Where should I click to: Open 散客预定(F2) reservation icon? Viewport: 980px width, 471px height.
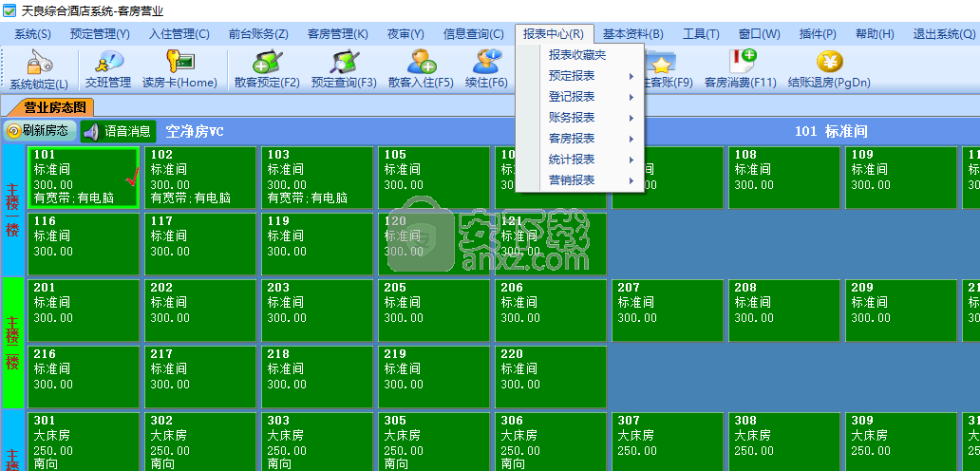pyautogui.click(x=268, y=62)
